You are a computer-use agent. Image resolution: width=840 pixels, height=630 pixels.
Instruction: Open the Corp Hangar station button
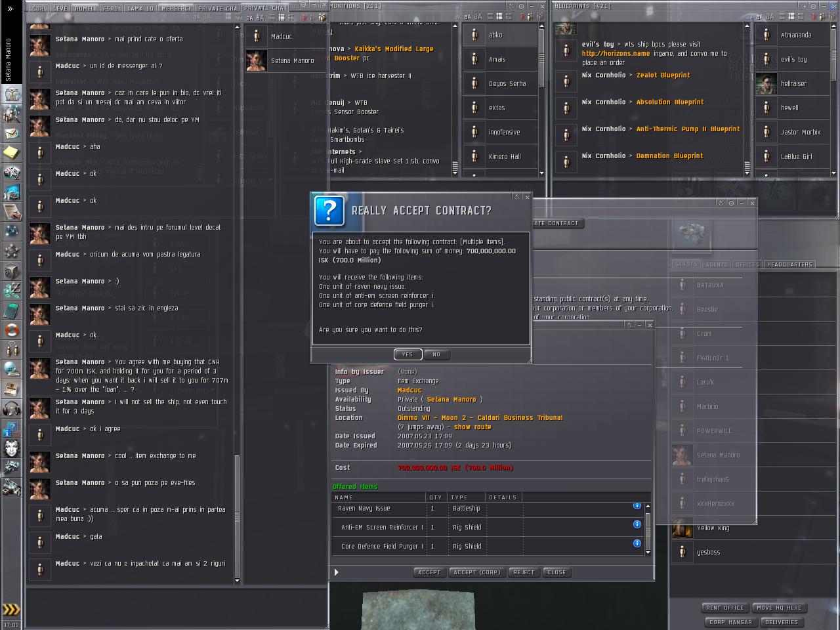pos(730,622)
